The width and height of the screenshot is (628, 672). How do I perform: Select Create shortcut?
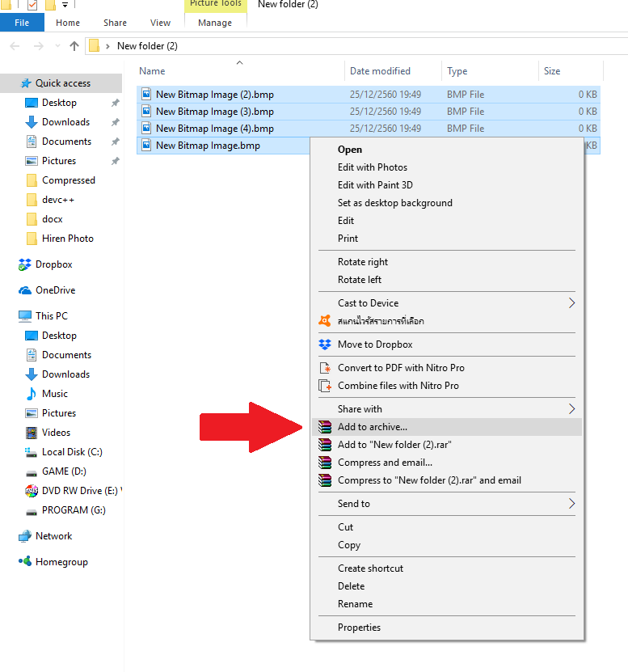click(x=445, y=568)
